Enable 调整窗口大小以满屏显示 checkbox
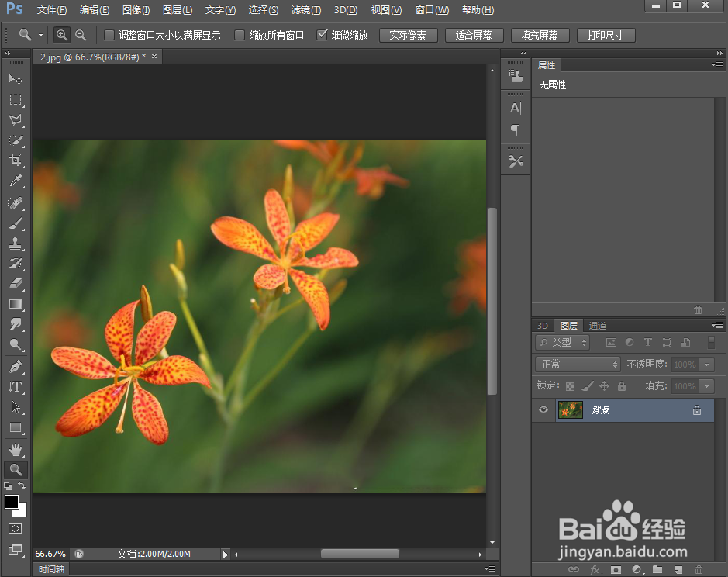The width and height of the screenshot is (728, 577). point(109,35)
